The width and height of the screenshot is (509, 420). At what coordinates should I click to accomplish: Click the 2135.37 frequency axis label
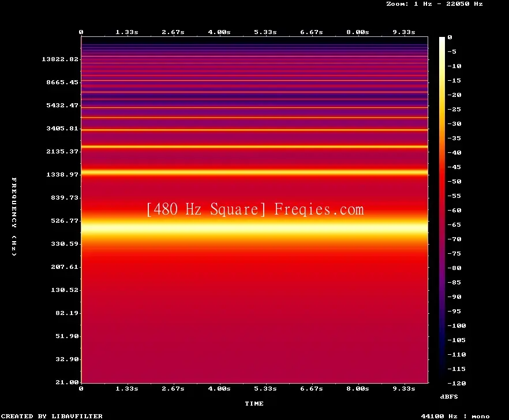(62, 151)
